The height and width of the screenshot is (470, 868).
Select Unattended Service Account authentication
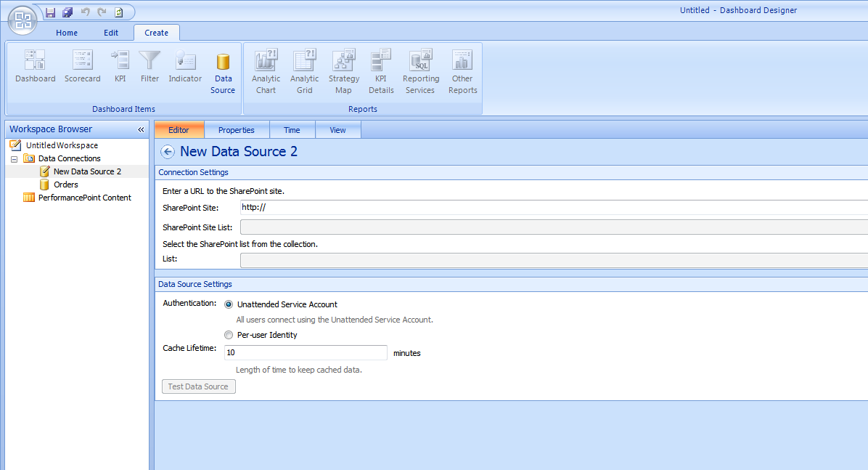229,305
